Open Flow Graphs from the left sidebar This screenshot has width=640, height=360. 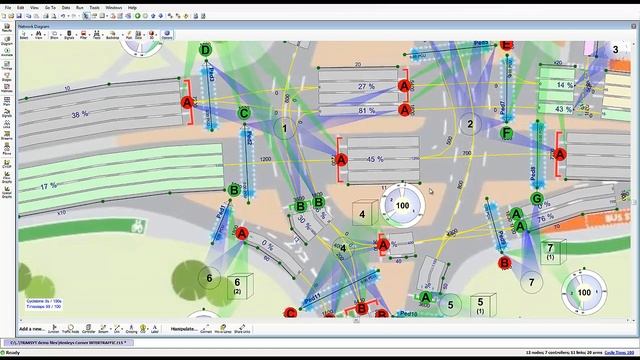click(7, 177)
